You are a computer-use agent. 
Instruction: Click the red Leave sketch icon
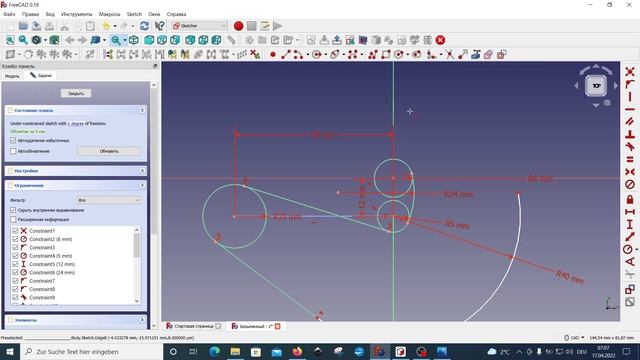click(x=440, y=40)
